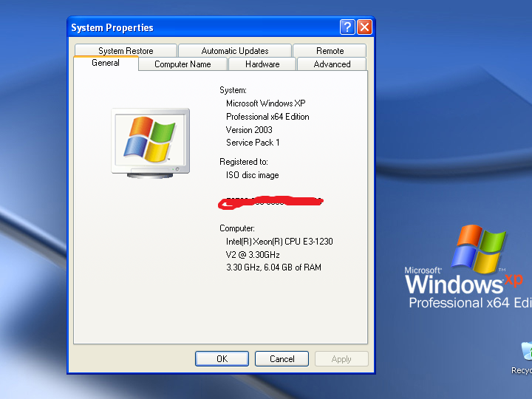Click the red scribbled-out product ID

tap(273, 201)
